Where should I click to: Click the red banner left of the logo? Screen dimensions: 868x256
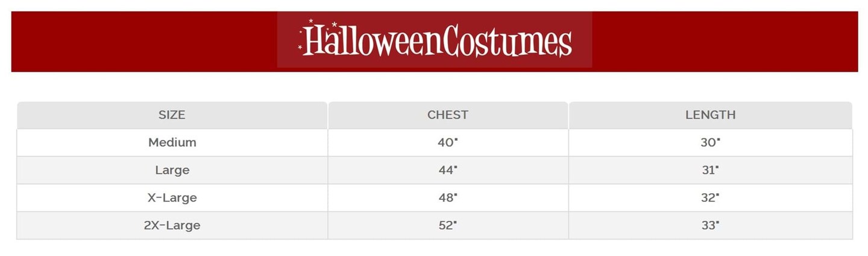coord(143,41)
